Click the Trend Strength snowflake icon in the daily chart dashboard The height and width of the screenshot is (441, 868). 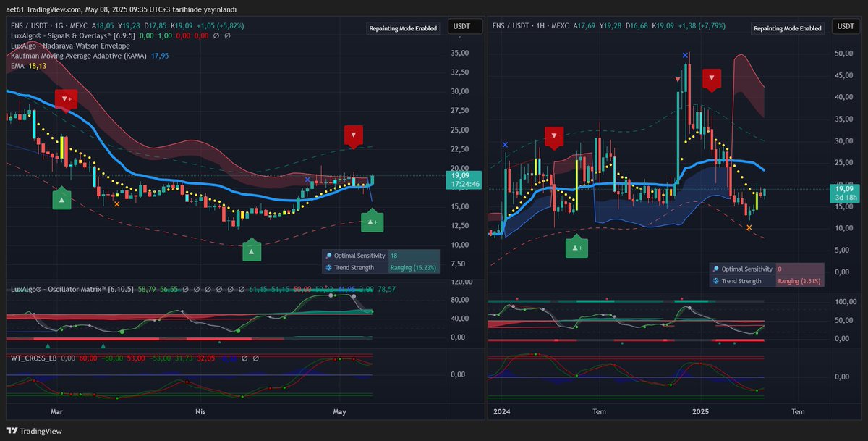click(329, 267)
